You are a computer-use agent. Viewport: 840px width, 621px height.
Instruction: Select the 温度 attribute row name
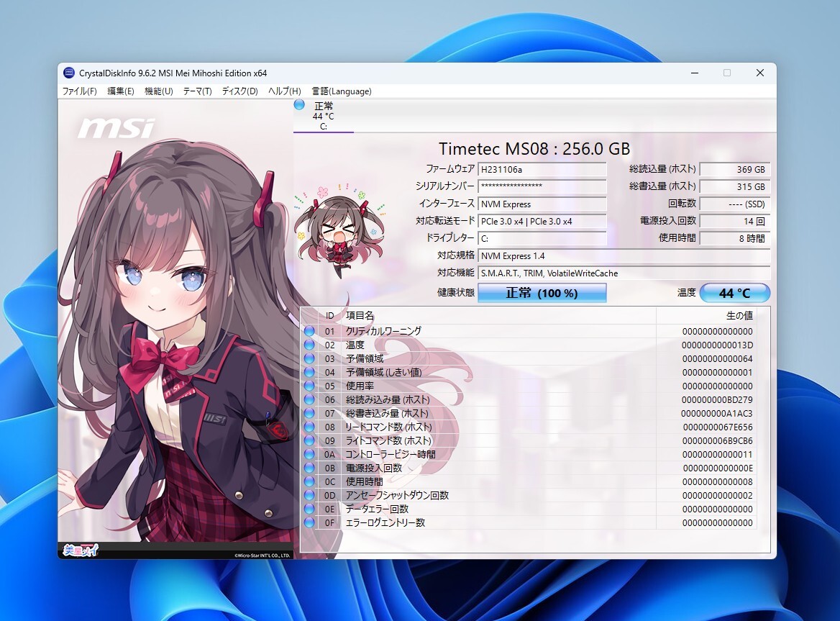tap(355, 345)
